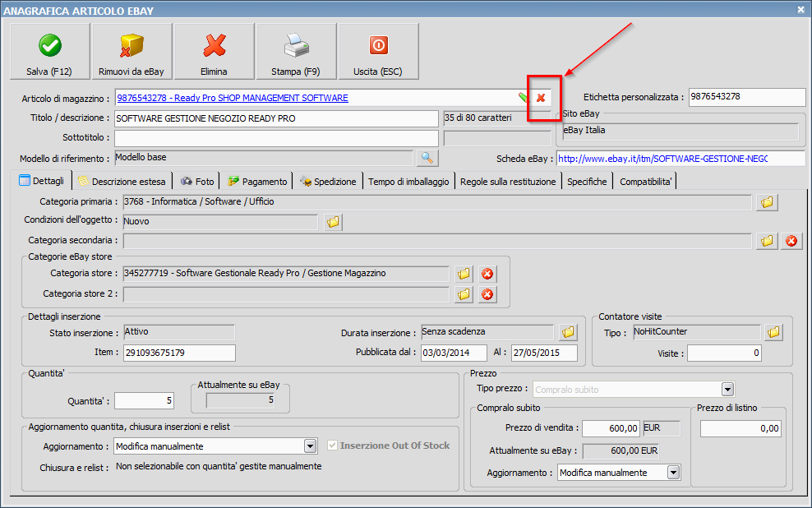Open the 9876543278 Ready Pro article link
The width and height of the screenshot is (812, 508).
[233, 98]
